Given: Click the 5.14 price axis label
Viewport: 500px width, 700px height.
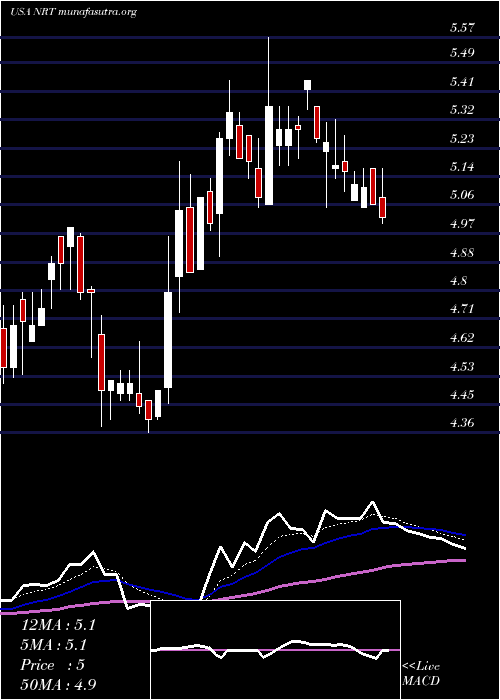Looking at the screenshot, I should click(462, 167).
